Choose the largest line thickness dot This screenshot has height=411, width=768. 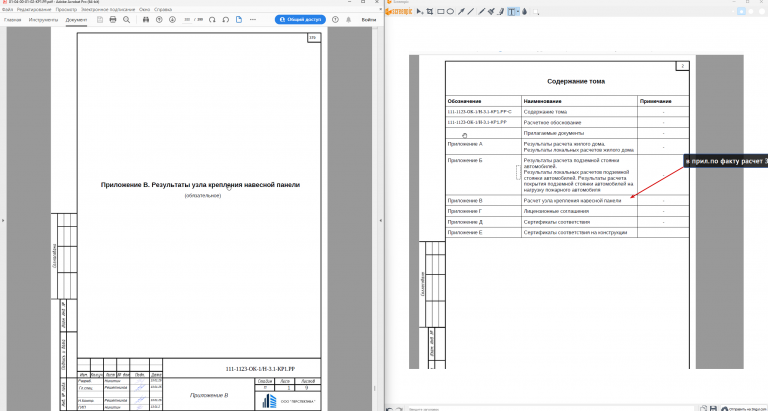click(762, 12)
